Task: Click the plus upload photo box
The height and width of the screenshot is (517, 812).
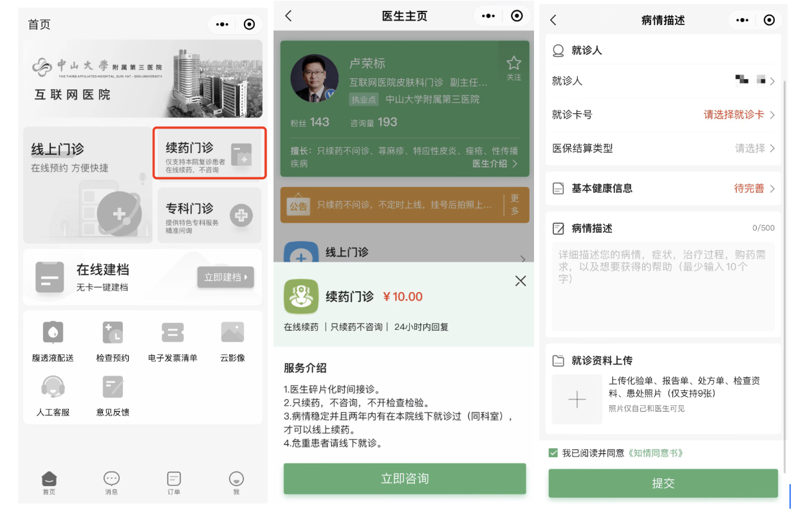Action: point(577,399)
